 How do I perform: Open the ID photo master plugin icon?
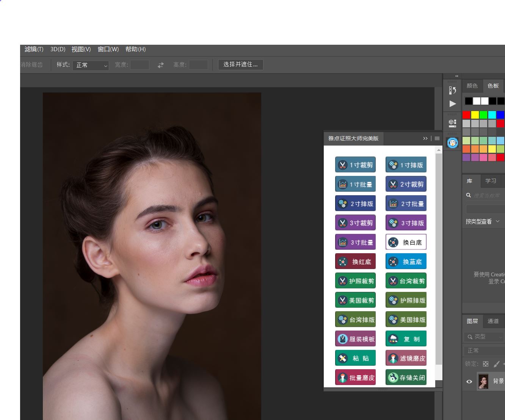coord(453,143)
